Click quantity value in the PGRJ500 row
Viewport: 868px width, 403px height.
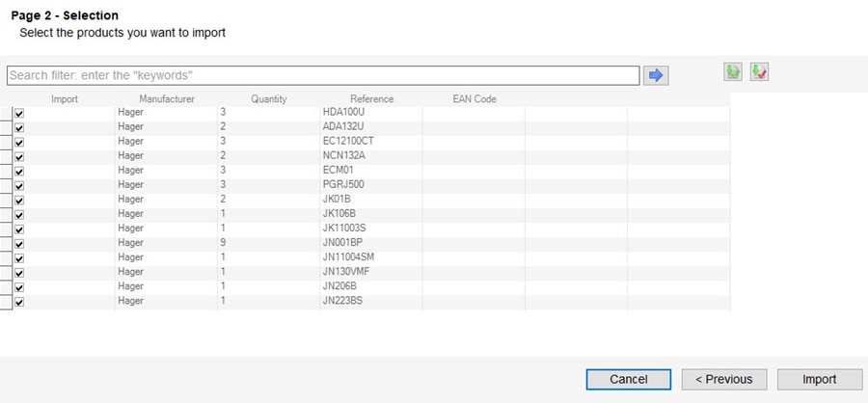click(x=268, y=184)
